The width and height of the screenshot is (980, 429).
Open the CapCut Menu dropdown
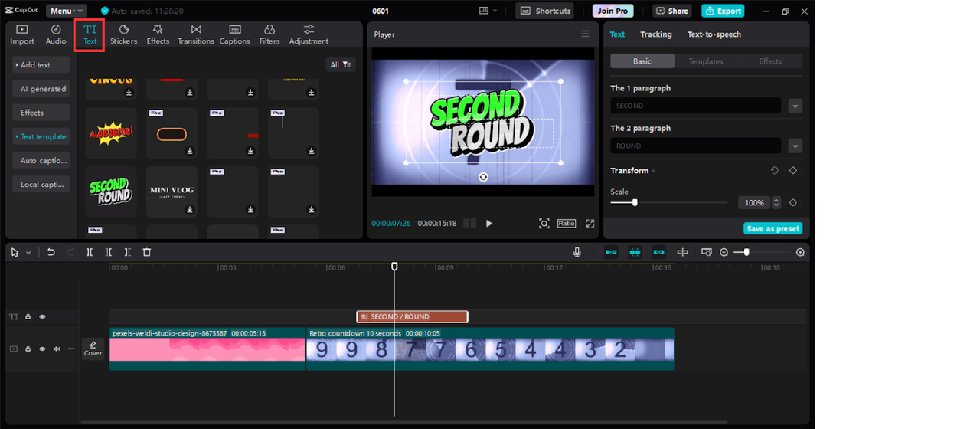[x=66, y=11]
